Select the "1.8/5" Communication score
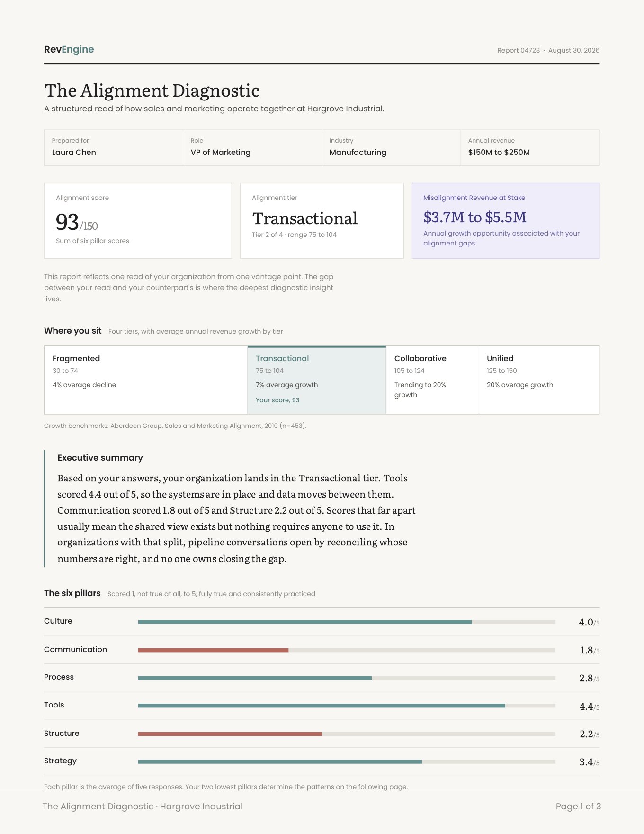This screenshot has height=834, width=644. (590, 650)
